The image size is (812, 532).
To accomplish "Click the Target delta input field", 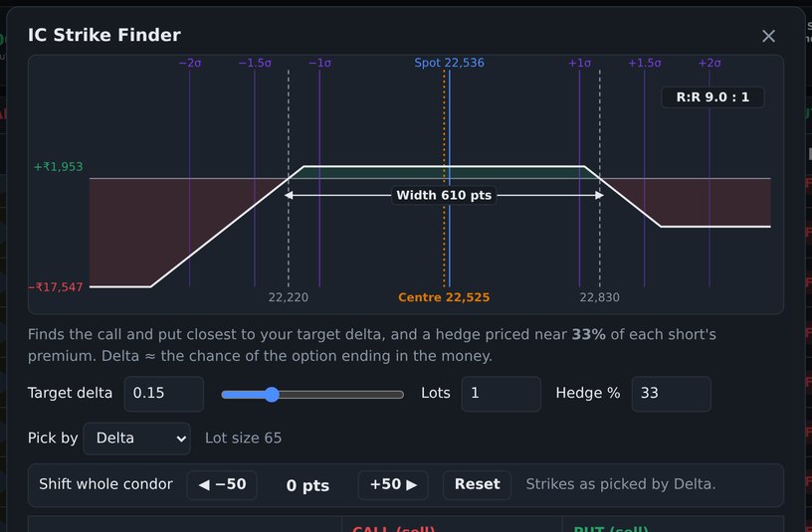I will [x=163, y=394].
